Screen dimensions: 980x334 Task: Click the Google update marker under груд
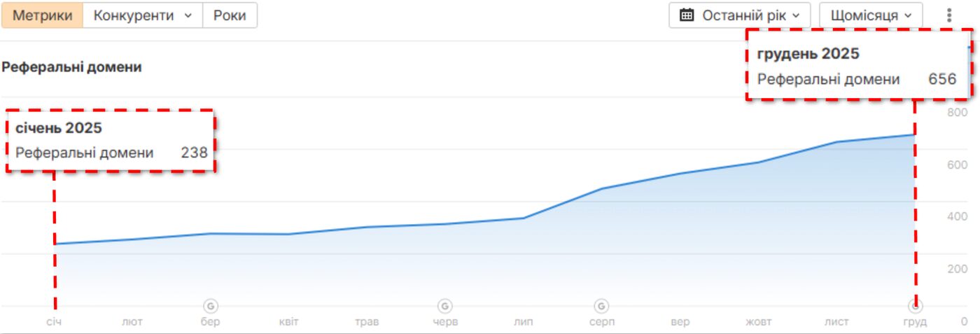pos(915,306)
